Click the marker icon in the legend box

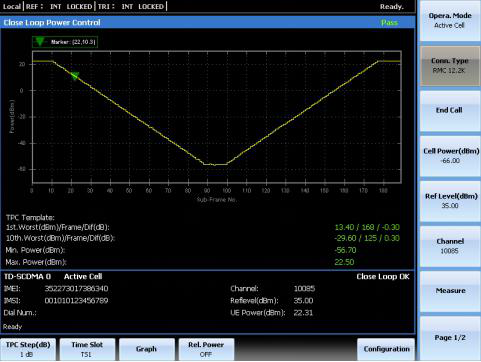point(40,42)
